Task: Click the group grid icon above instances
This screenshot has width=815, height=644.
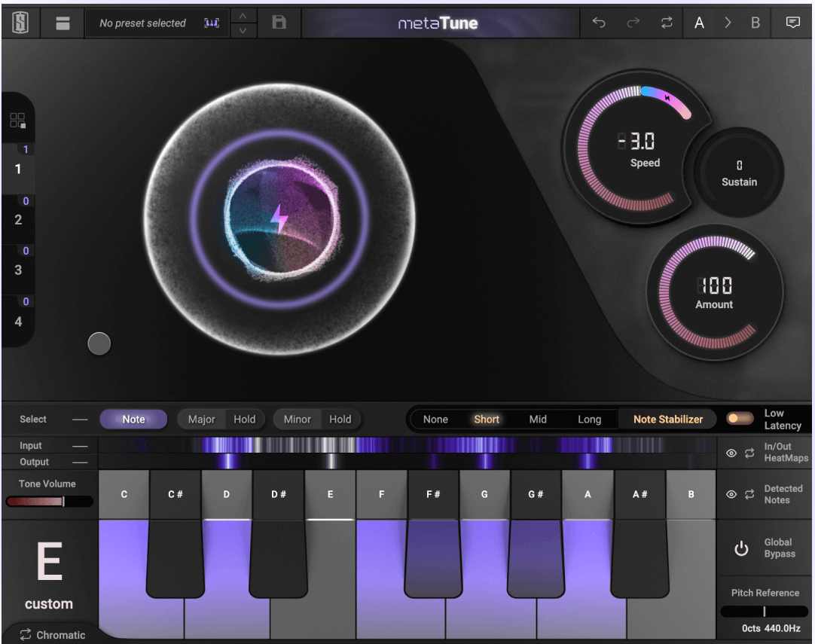Action: pos(17,121)
